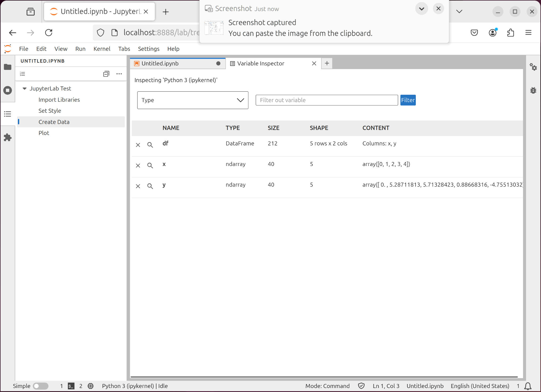Click the tracking protection shield in address bar
This screenshot has width=541, height=392.
coord(101,33)
